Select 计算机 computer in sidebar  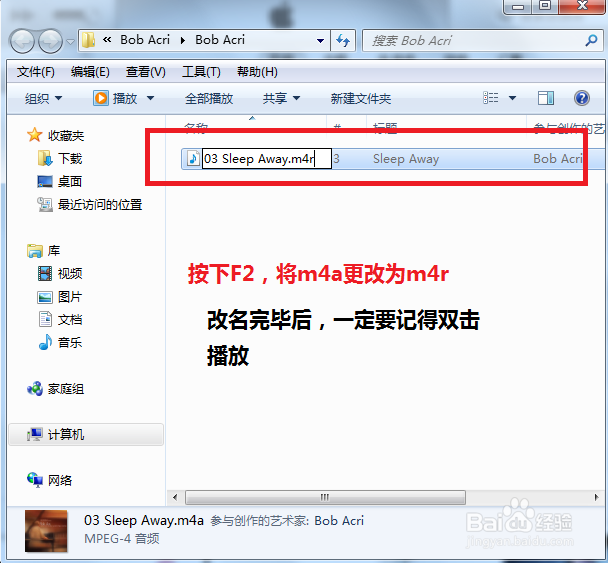coord(86,435)
